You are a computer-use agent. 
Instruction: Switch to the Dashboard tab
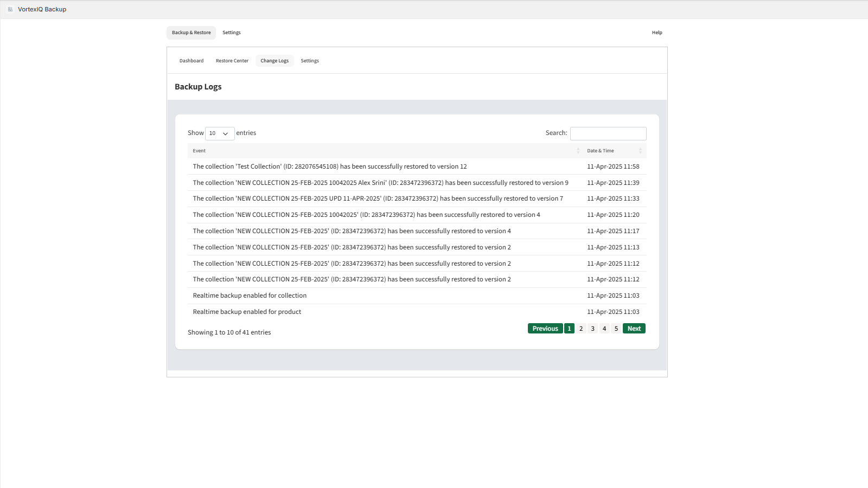click(x=191, y=60)
